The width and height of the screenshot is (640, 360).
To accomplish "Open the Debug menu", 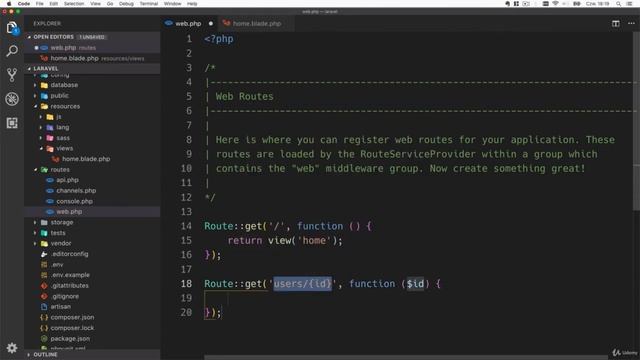I will (x=126, y=4).
